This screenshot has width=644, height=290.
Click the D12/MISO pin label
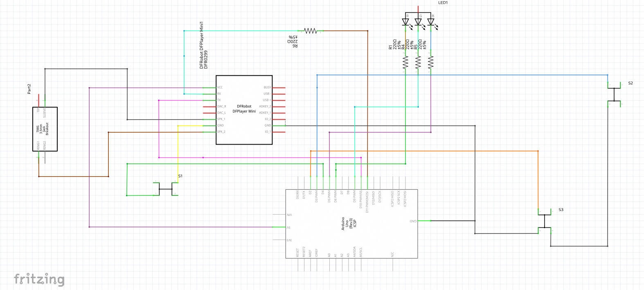pyautogui.click(x=374, y=197)
